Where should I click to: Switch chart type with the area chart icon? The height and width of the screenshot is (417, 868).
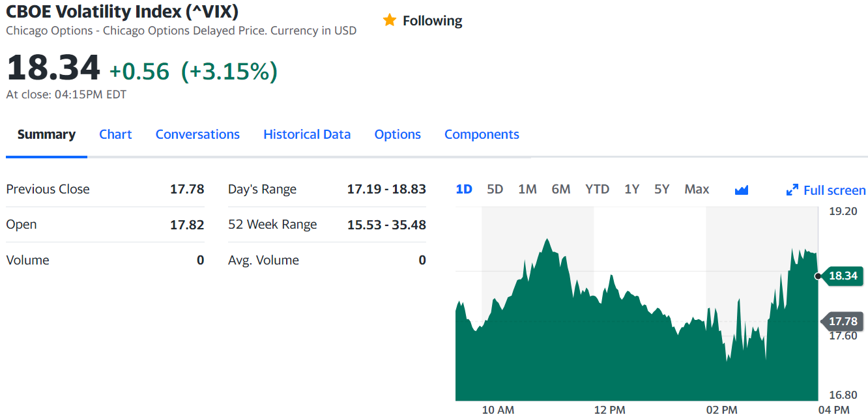pyautogui.click(x=742, y=190)
